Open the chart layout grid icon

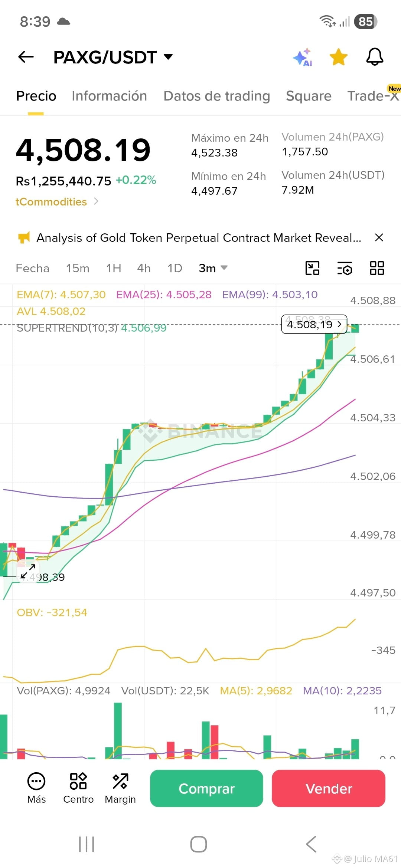(377, 268)
